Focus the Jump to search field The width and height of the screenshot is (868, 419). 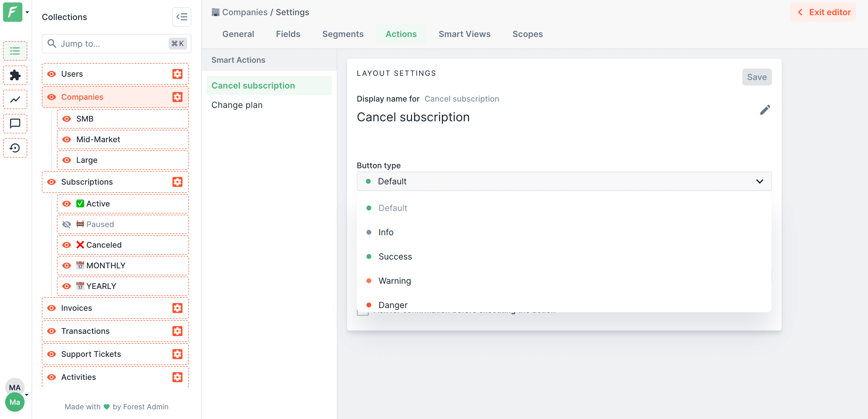[117, 44]
